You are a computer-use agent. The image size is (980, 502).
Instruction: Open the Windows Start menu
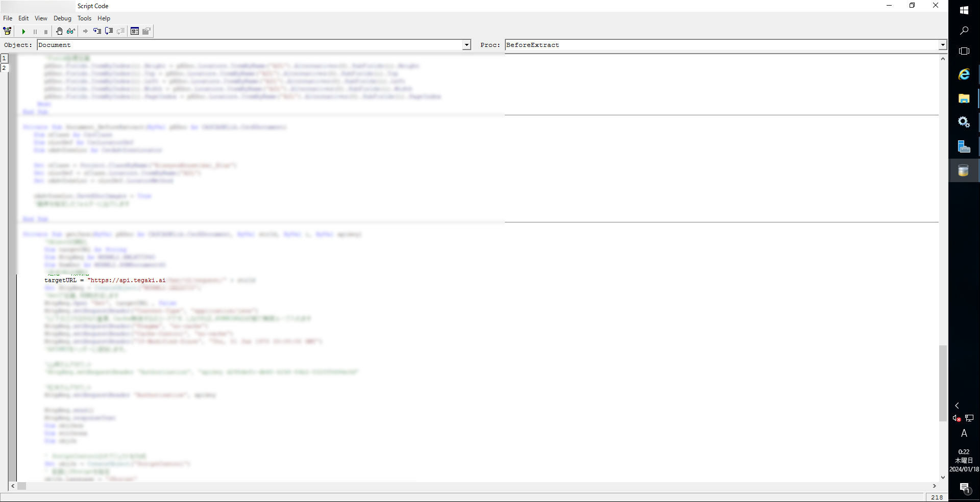(x=964, y=10)
